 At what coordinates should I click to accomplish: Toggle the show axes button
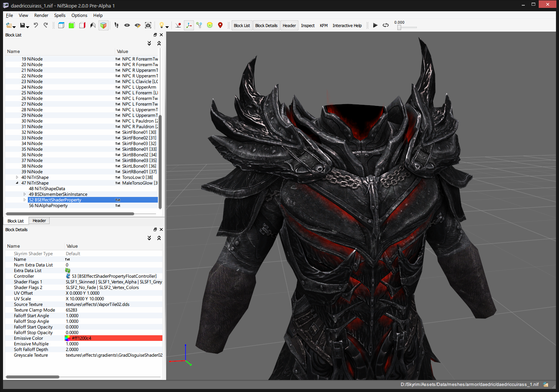[x=189, y=25]
